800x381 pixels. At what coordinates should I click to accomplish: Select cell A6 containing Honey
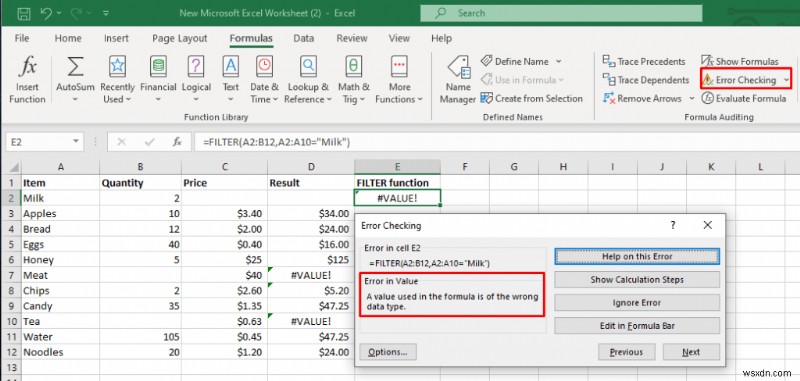pos(60,260)
